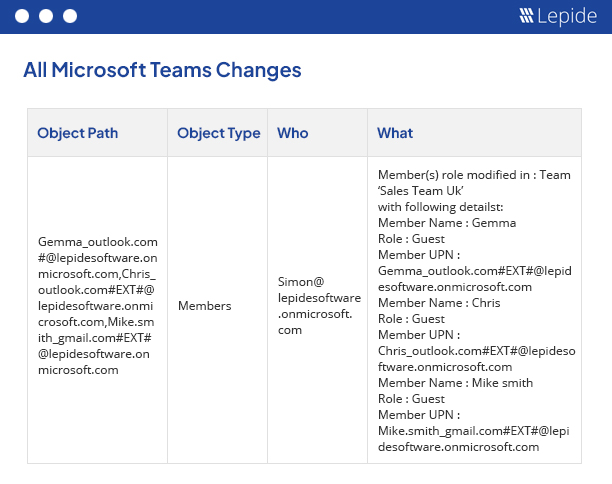Click Simon@lepidesoftware.onmicrosoft.com in Who column
Viewport: 612px width, 484px height.
tap(319, 306)
